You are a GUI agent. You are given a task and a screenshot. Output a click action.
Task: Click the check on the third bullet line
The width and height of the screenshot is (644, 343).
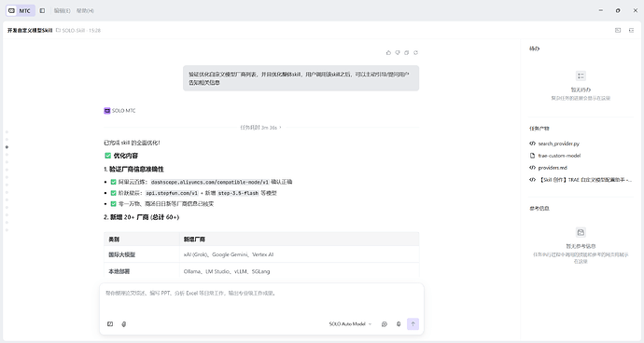[x=113, y=203]
